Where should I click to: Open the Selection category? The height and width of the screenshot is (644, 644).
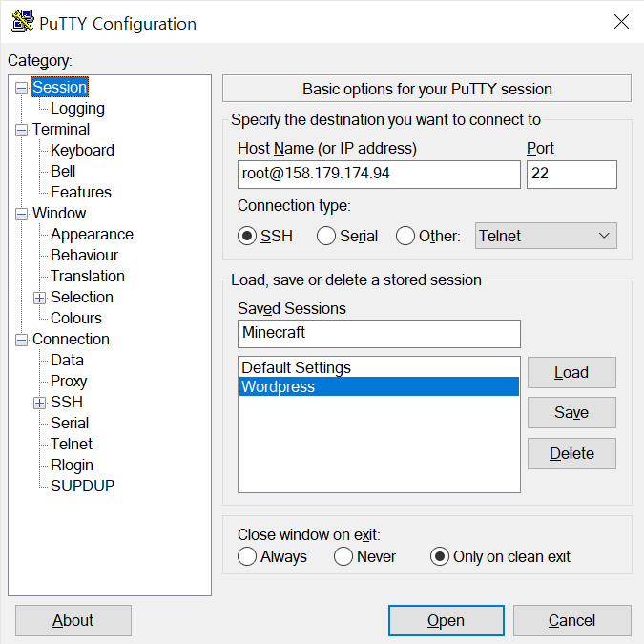click(x=82, y=297)
